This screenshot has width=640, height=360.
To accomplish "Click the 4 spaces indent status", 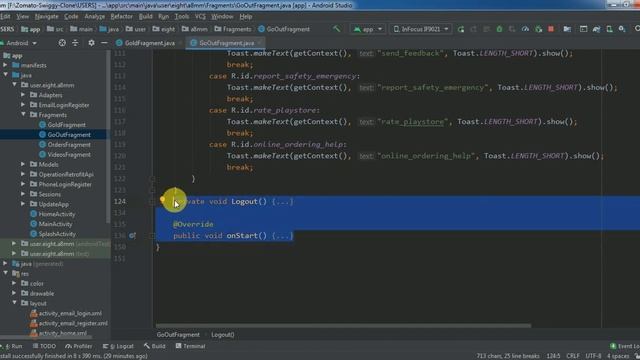I will (x=618, y=356).
